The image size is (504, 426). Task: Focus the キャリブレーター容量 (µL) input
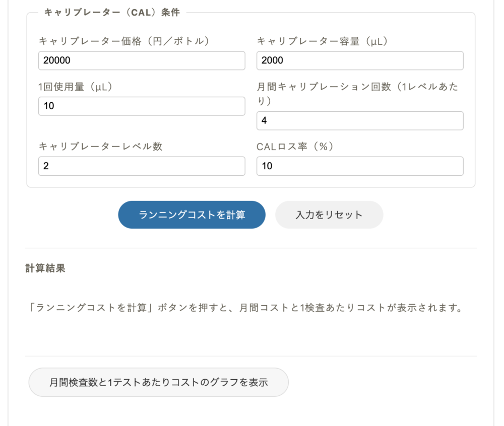tap(360, 60)
